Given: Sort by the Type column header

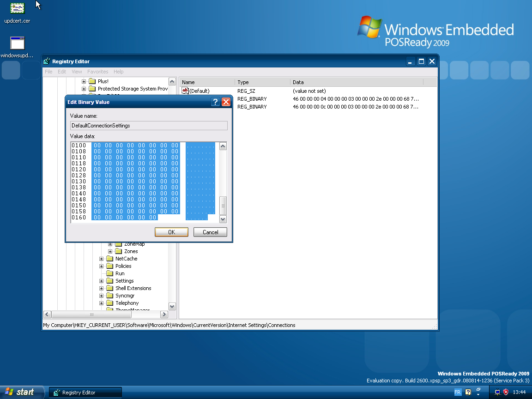Looking at the screenshot, I should point(262,82).
